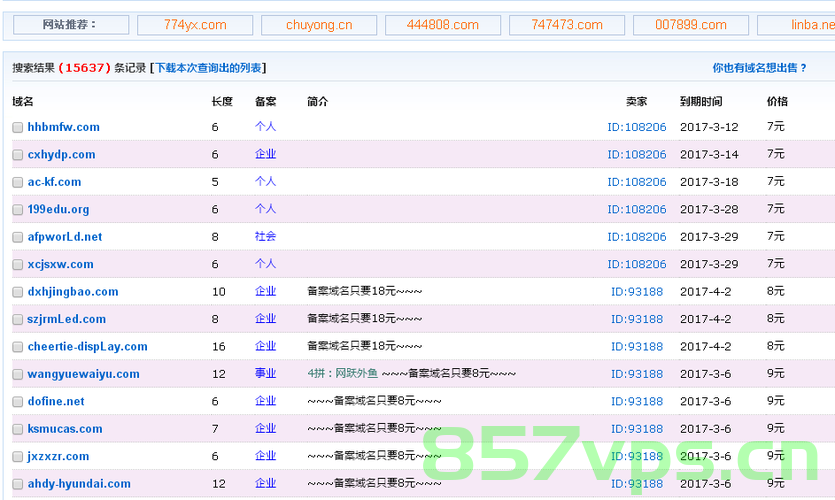The height and width of the screenshot is (500, 835).
Task: Click the dofine.net domain name
Action: [56, 401]
